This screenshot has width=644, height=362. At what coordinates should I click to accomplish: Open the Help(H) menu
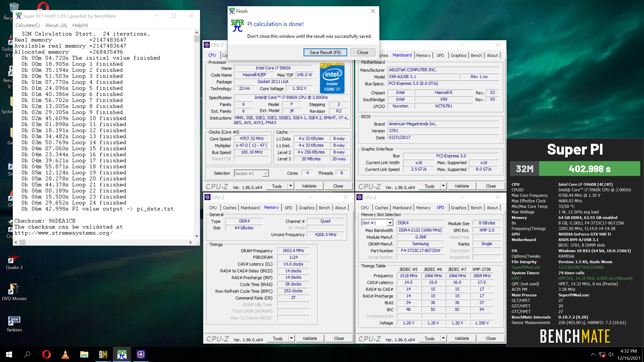click(x=80, y=25)
